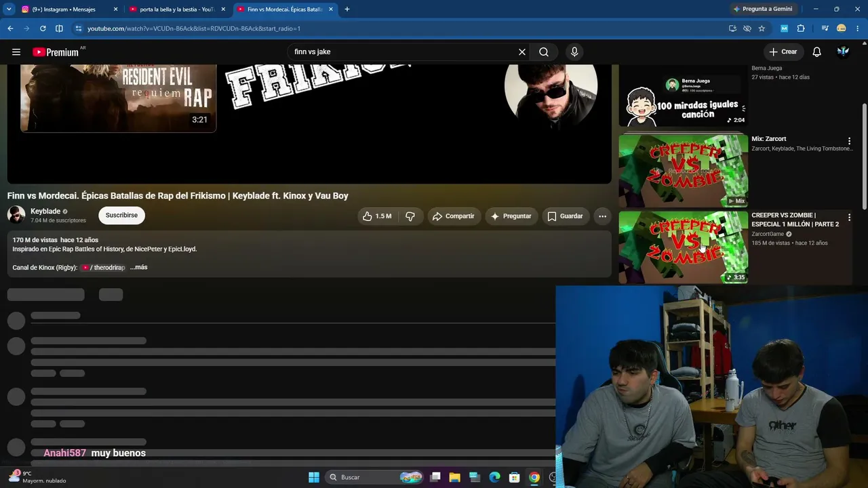The width and height of the screenshot is (868, 488).
Task: Play the CREEPER VS ZOMBIE 3:35 thumbnail
Action: [684, 247]
